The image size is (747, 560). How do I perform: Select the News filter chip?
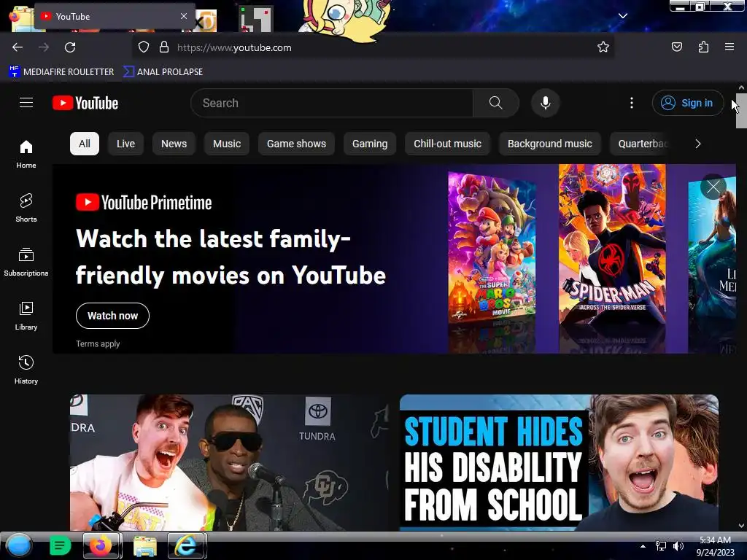(x=174, y=144)
